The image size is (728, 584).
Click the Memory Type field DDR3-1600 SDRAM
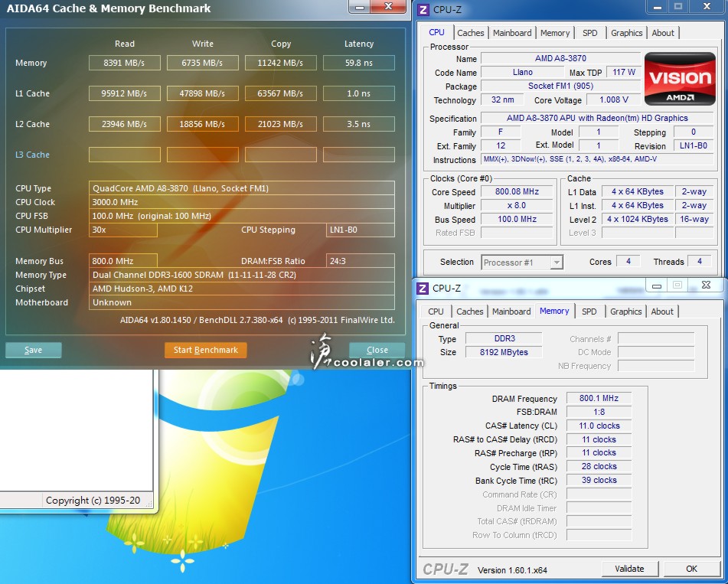click(241, 275)
